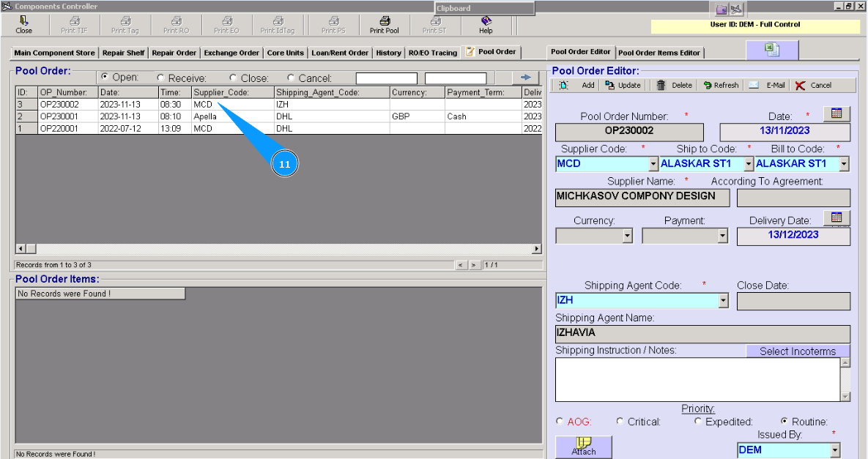Click the second empty search field
Viewport: 868px width, 459px height.
pos(456,78)
